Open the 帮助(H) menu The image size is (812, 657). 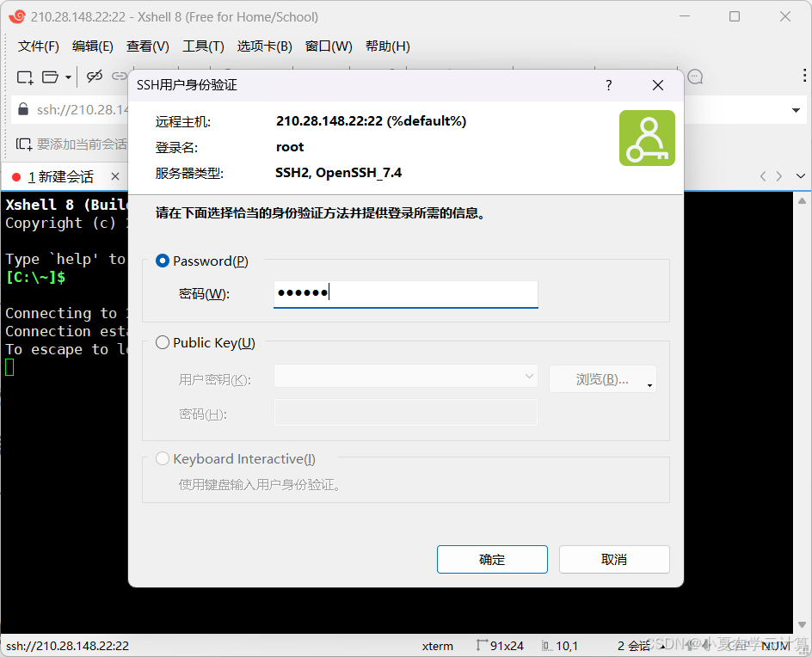point(387,46)
